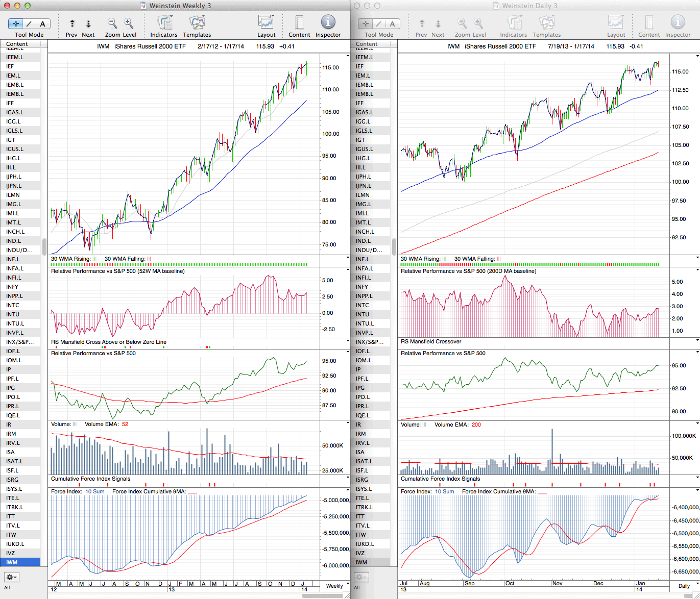Open the Layout menu in Weekly window
This screenshot has height=599, width=700.
click(x=266, y=23)
